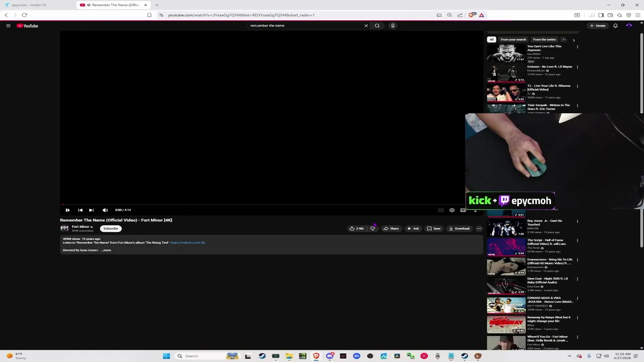Open the YouTube hamburger guide menu

pos(8,26)
